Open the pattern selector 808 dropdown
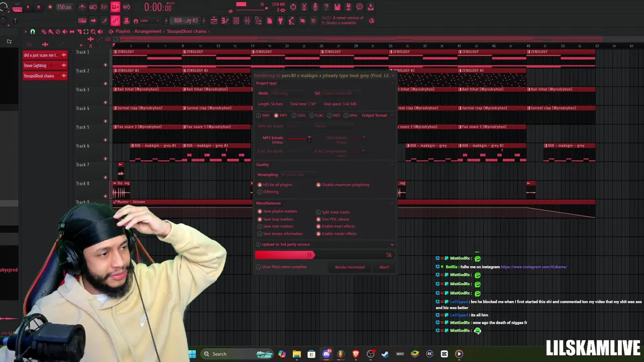 coord(186,21)
